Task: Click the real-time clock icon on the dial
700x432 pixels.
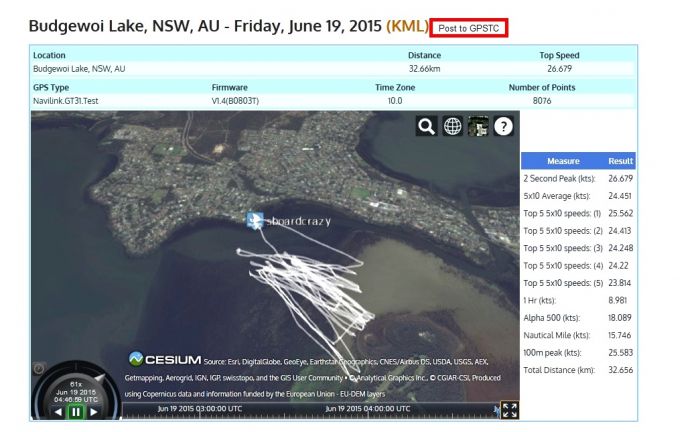Action: click(x=39, y=369)
